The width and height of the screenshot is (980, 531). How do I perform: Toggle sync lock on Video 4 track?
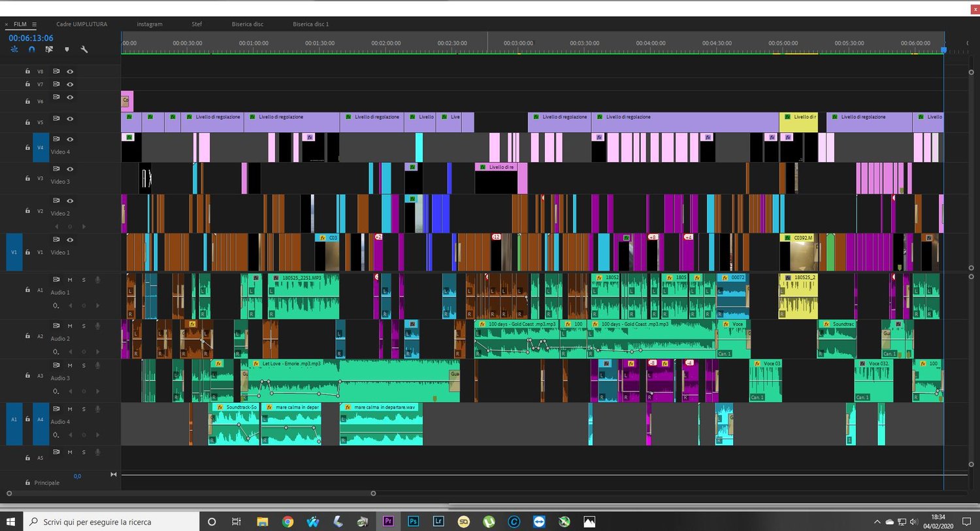pyautogui.click(x=56, y=139)
